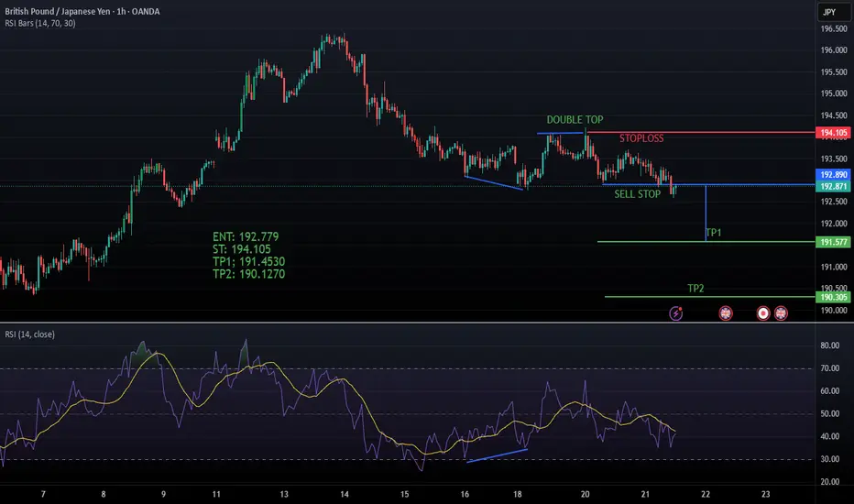
Task: Click the ST: 194.105 note line
Action: [242, 249]
